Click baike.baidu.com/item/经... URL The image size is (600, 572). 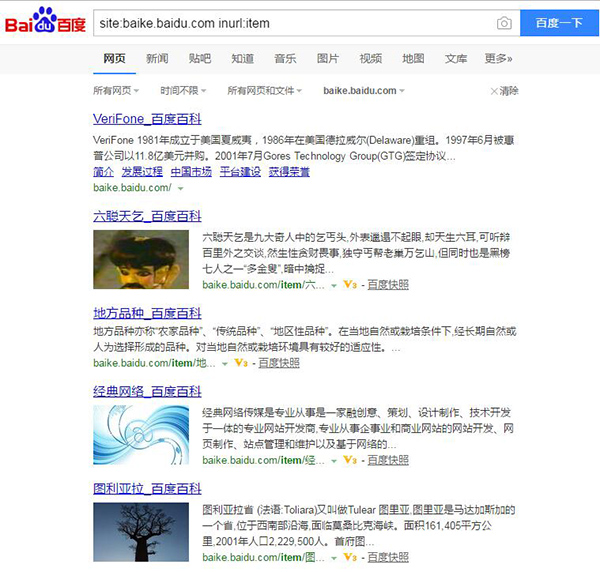coord(263,460)
